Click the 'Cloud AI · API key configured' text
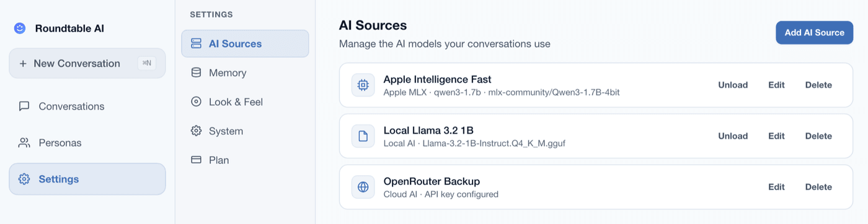 pyautogui.click(x=441, y=194)
